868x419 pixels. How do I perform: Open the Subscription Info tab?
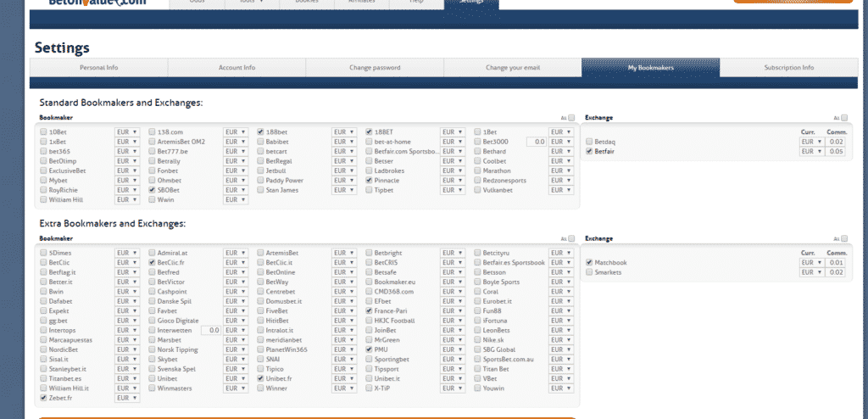[x=789, y=68]
